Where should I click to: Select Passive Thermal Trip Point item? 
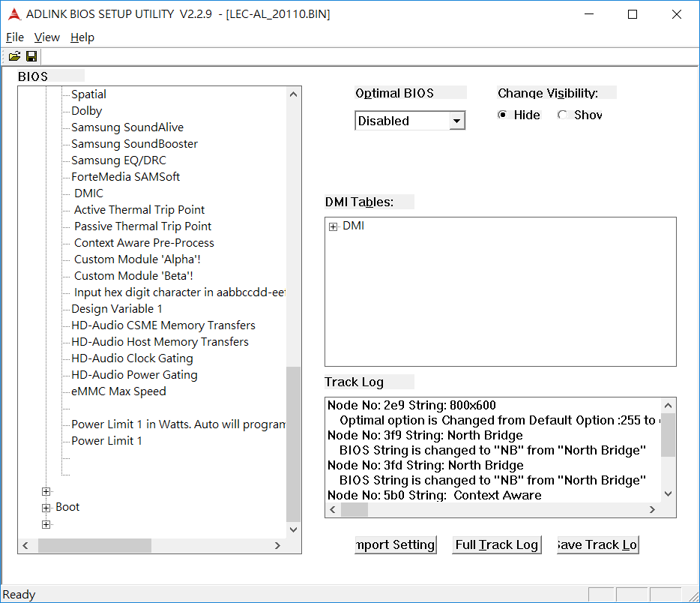pyautogui.click(x=143, y=226)
